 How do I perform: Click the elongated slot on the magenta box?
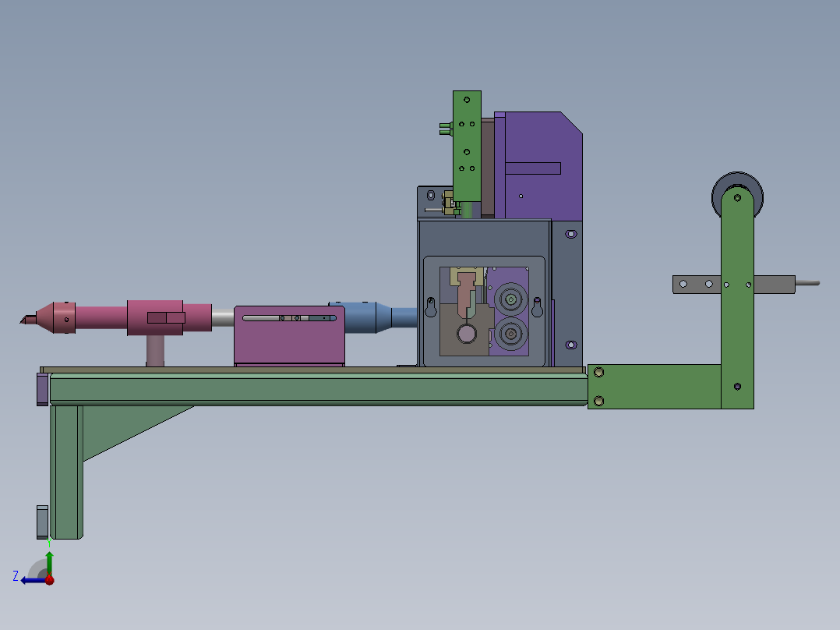[289, 318]
